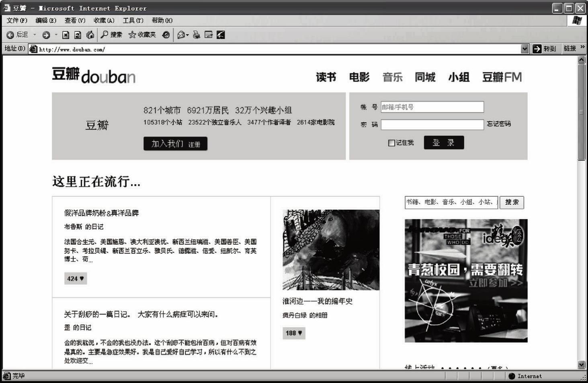Screen dimensions: 588x383
Task: Click the 加入我们 注册 button
Action: (175, 144)
